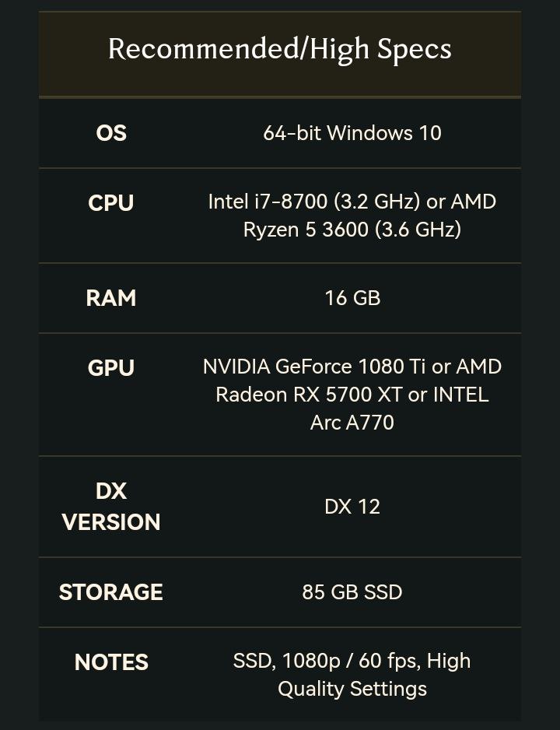Select the RAM row label
The width and height of the screenshot is (560, 730).
tap(111, 298)
